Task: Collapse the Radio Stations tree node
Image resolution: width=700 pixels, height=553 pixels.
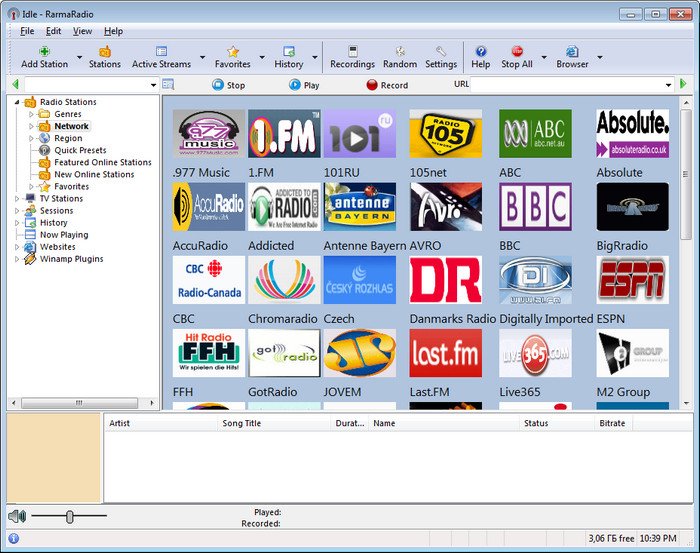Action: (x=17, y=102)
